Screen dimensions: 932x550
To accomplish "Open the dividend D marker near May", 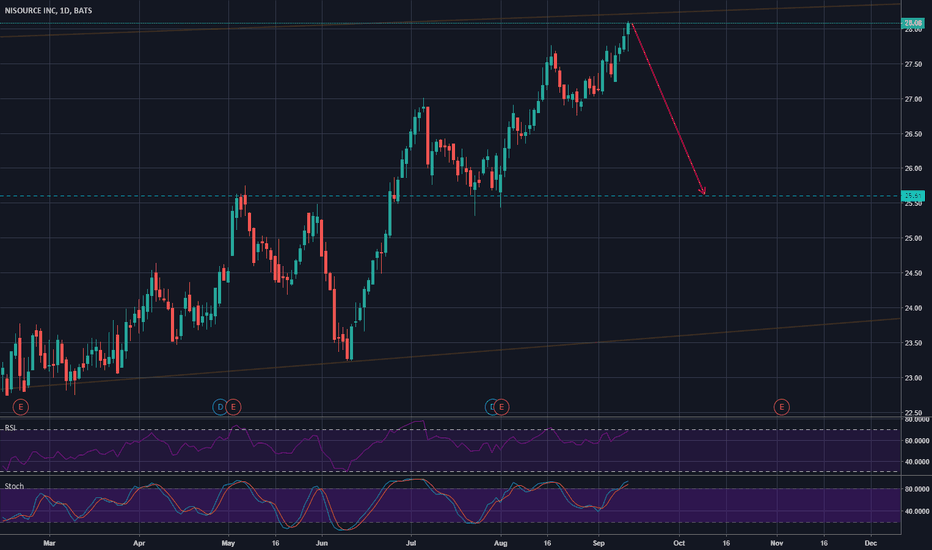I will click(x=220, y=407).
